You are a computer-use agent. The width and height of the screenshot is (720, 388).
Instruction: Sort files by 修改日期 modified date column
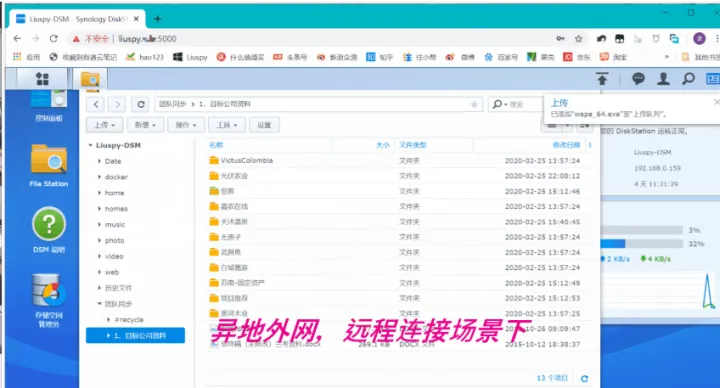566,145
